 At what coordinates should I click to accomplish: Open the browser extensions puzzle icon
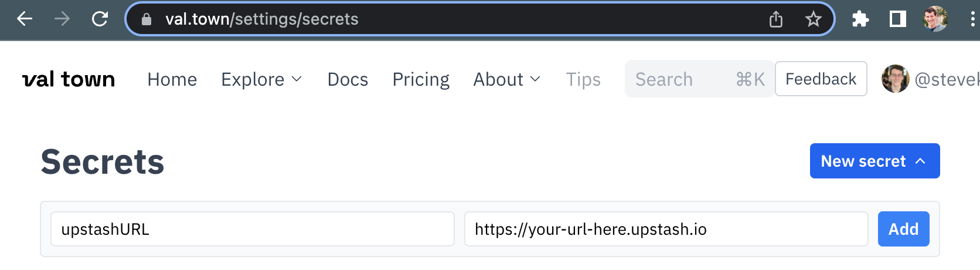coord(860,19)
